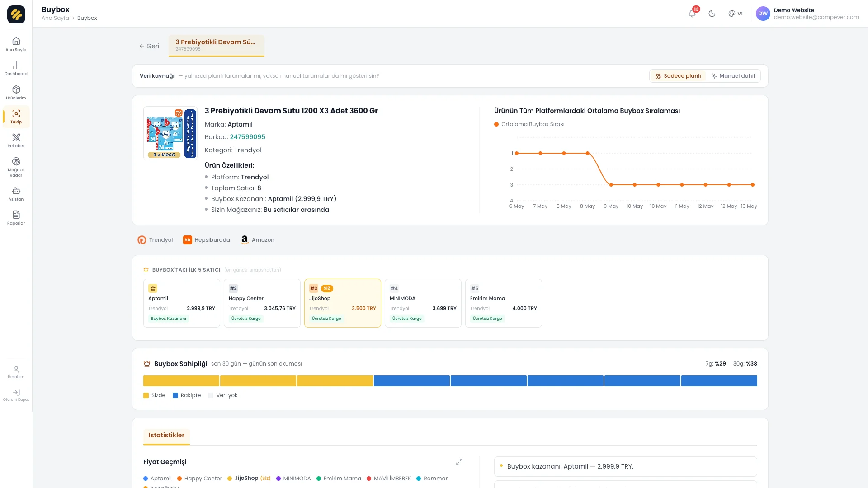Select the Hepsiburada platform tab

click(207, 240)
